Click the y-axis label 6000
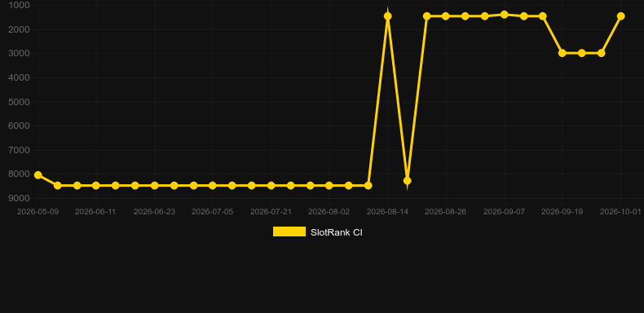The width and height of the screenshot is (644, 313). pyautogui.click(x=19, y=126)
